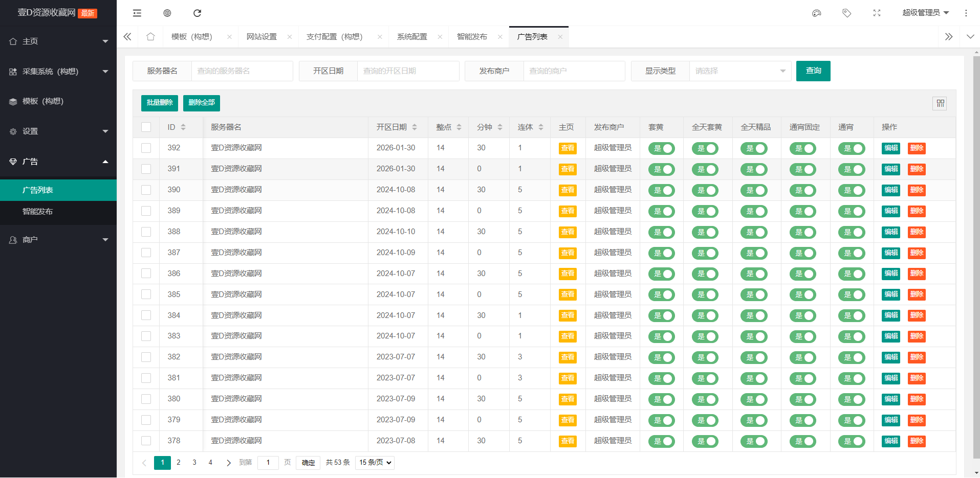The height and width of the screenshot is (478, 980).
Task: Click the refresh icon in top bar
Action: [197, 13]
